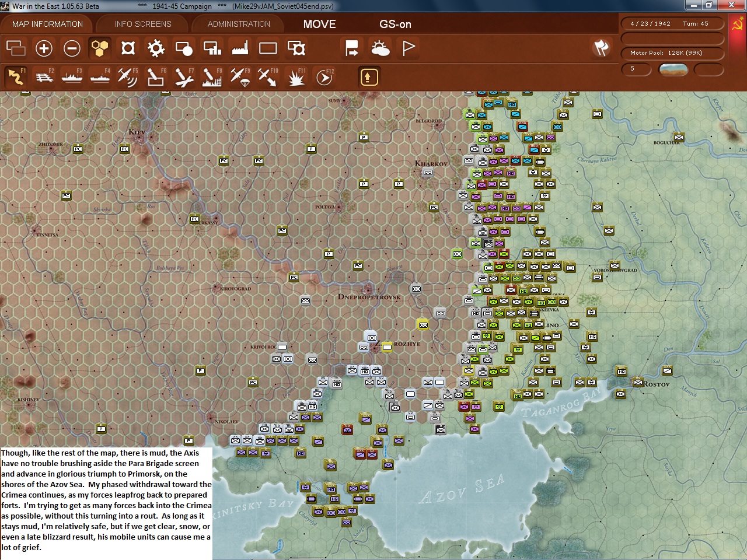Select F5 air recon icon
The width and height of the screenshot is (747, 560).
click(128, 76)
